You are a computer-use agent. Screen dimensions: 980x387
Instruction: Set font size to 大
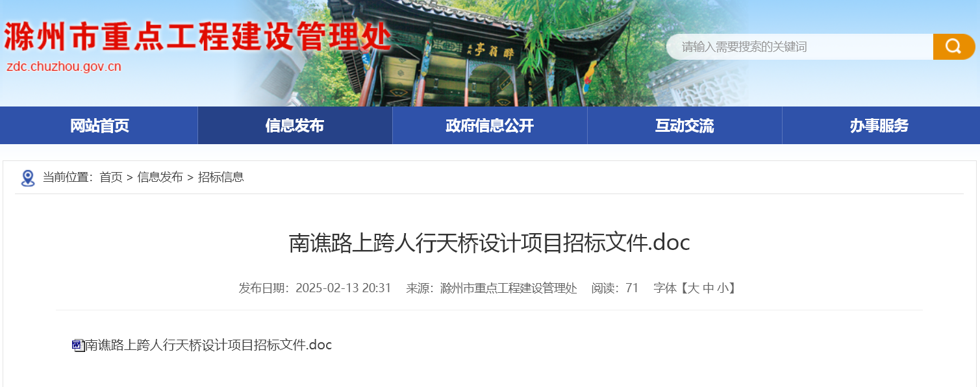(694, 288)
